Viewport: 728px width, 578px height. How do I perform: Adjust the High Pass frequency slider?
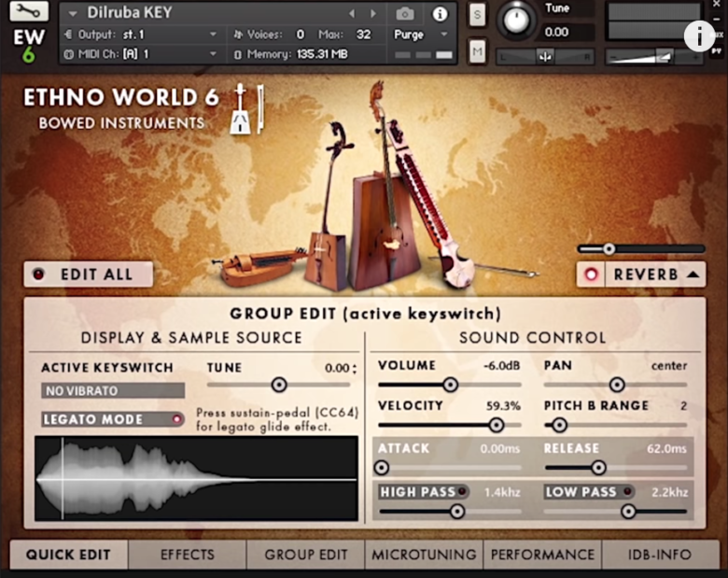coord(456,512)
